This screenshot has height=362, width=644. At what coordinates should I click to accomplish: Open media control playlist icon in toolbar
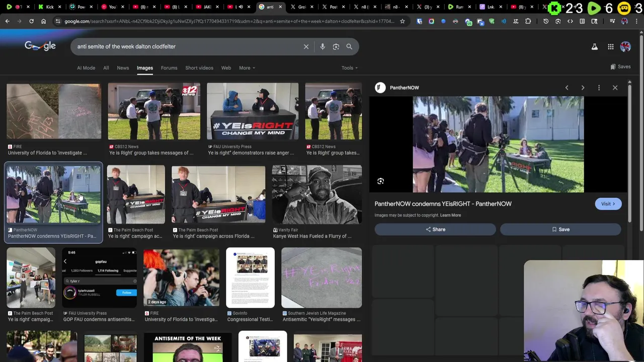pyautogui.click(x=612, y=21)
